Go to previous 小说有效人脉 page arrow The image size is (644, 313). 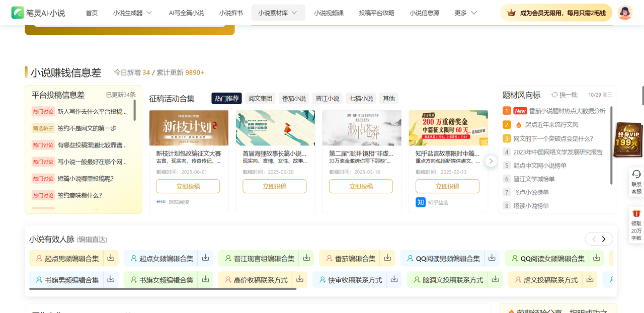594,239
